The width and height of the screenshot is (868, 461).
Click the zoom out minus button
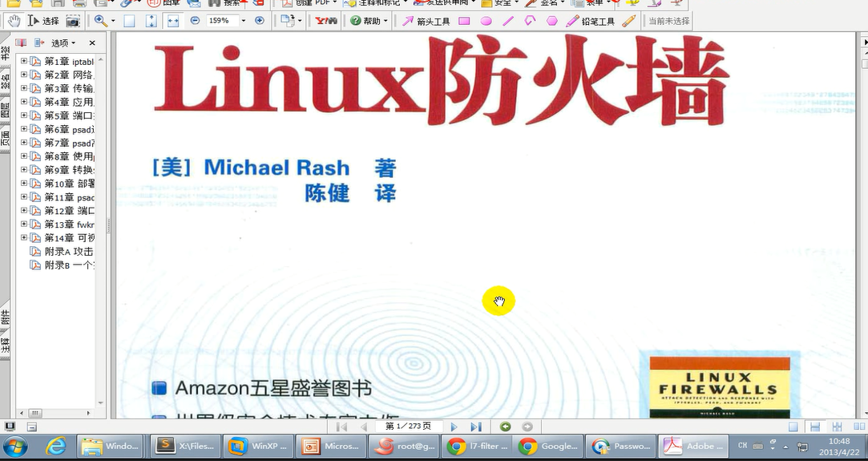(x=195, y=21)
